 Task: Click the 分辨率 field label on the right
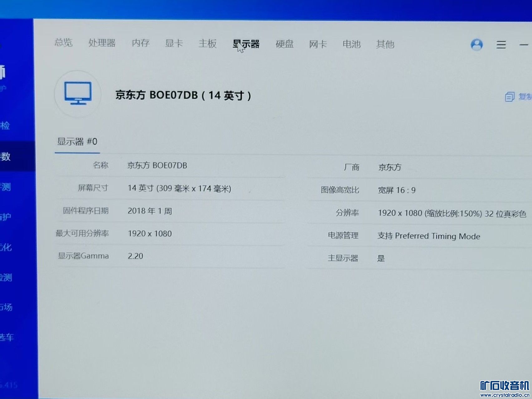347,213
